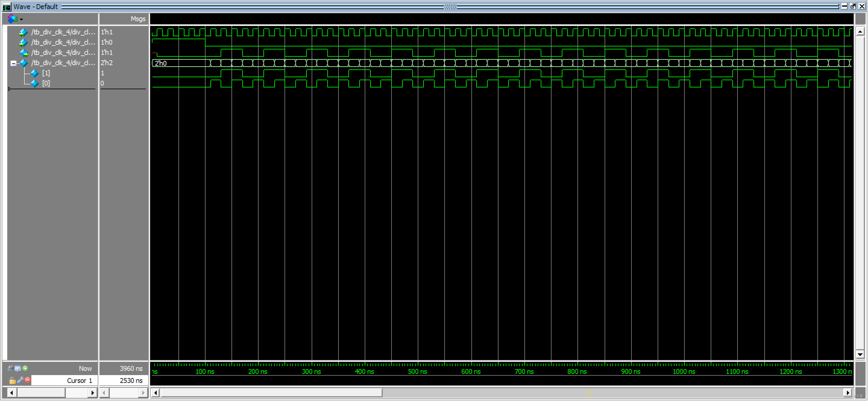Click the Msgs column header

point(138,19)
